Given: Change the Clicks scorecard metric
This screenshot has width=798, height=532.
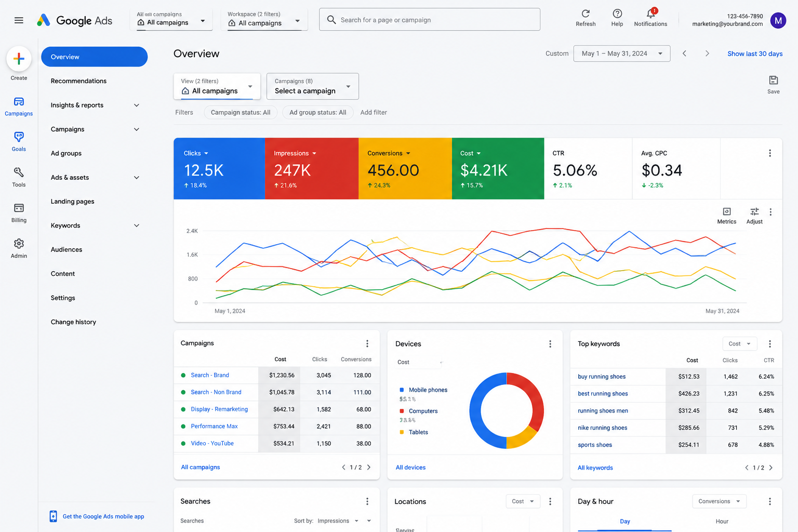Looking at the screenshot, I should coord(196,153).
